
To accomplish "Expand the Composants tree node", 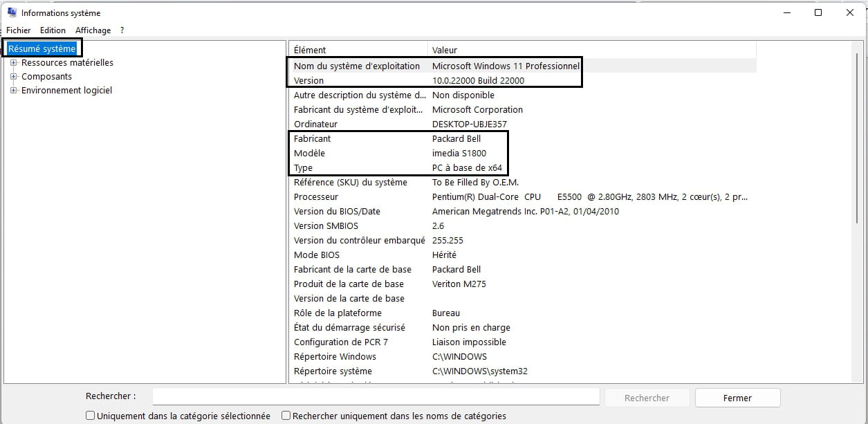I will tap(13, 77).
